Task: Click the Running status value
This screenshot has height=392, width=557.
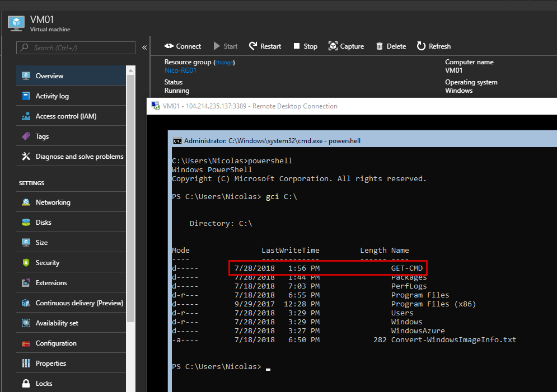Action: (177, 91)
